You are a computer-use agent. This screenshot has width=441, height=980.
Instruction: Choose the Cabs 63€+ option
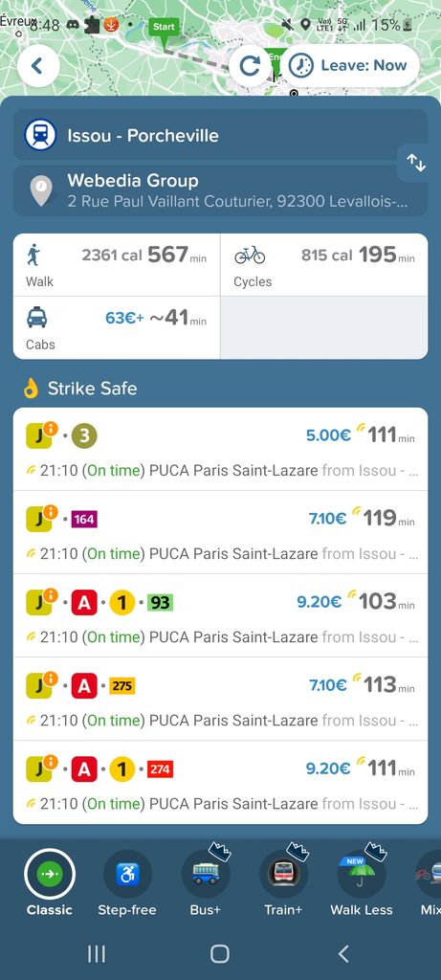click(x=117, y=328)
